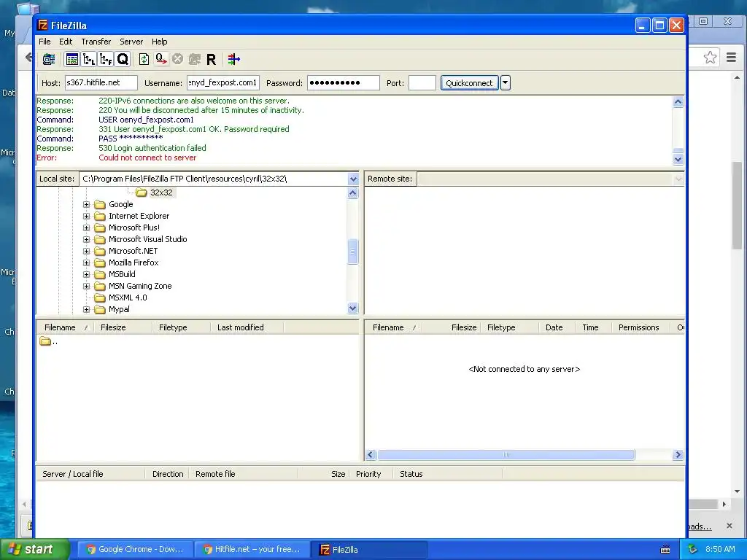Open the Help menu
This screenshot has height=560, width=747.
point(159,42)
